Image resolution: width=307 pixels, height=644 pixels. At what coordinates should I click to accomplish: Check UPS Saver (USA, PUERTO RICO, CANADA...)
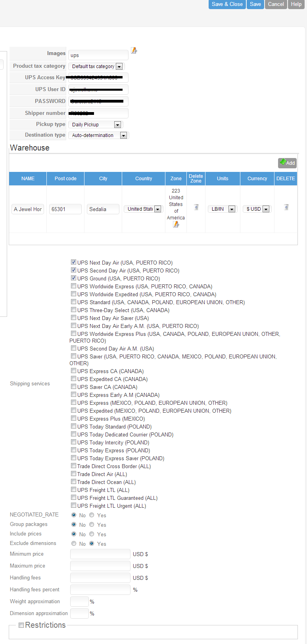pos(73,356)
